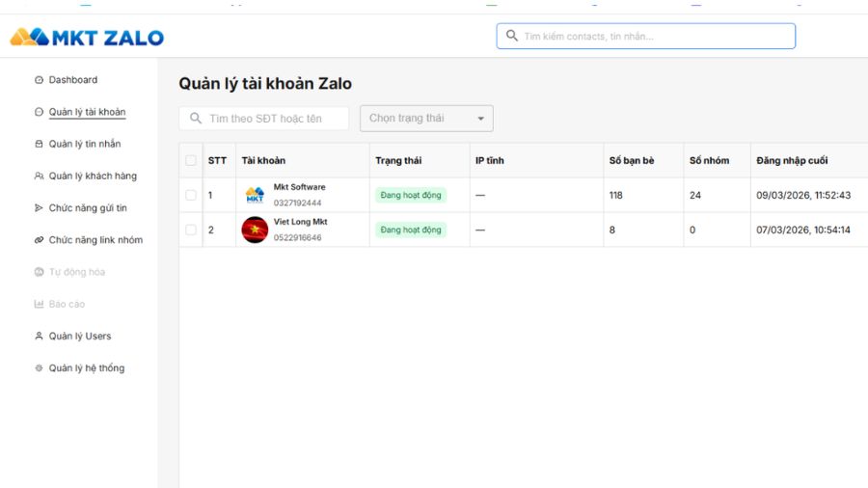The height and width of the screenshot is (488, 868).
Task: Click the Đang hoạt động badge for Mkt Software
Action: [x=411, y=195]
